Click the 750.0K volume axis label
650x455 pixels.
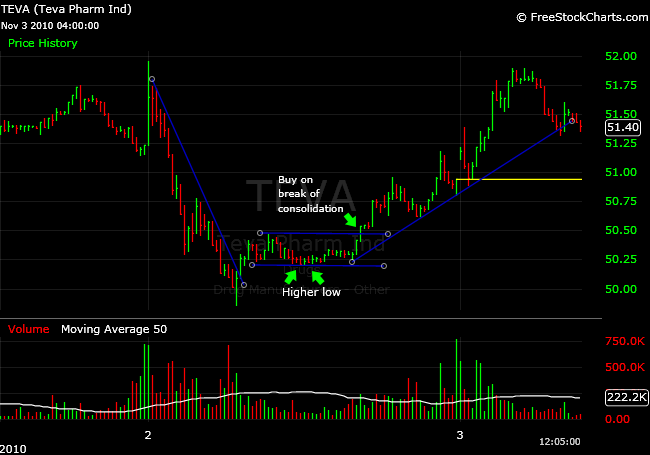click(x=625, y=341)
